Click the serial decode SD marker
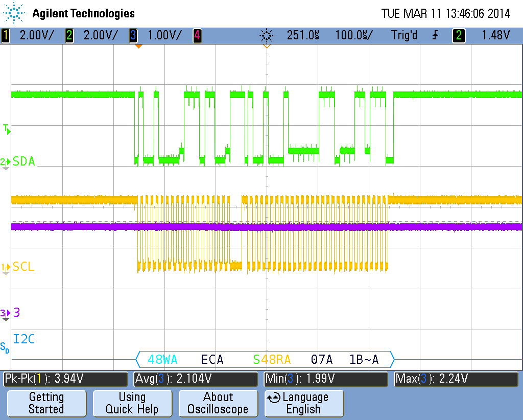Image resolution: width=523 pixels, height=420 pixels. pyautogui.click(x=5, y=347)
